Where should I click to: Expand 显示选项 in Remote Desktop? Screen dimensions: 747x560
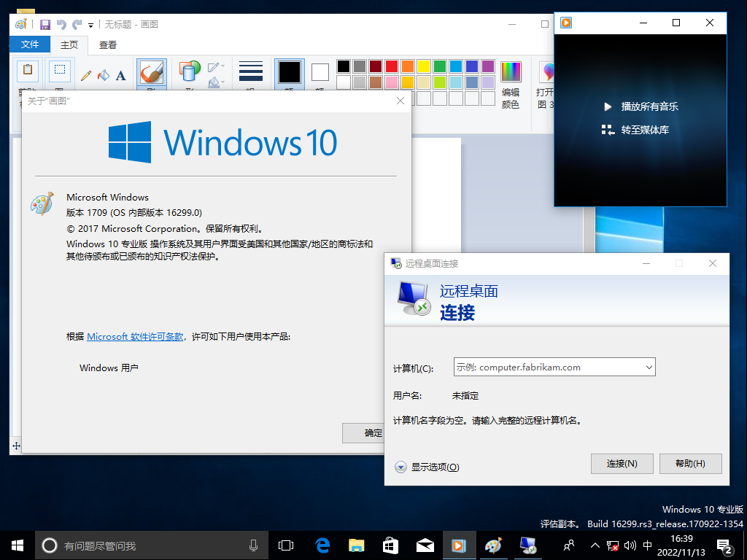427,467
